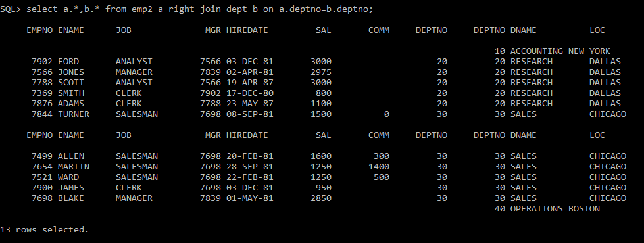Select employee name SCOTT
The width and height of the screenshot is (644, 243).
tap(70, 82)
